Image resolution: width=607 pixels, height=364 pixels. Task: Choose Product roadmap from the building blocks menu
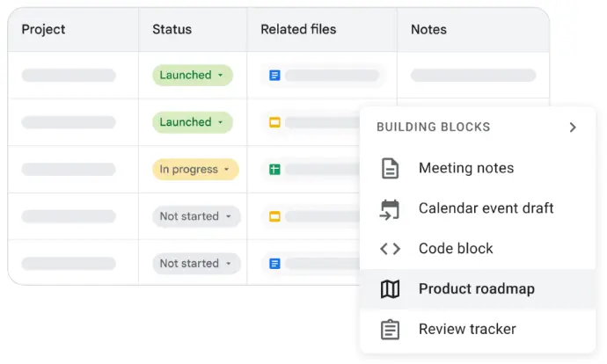476,289
